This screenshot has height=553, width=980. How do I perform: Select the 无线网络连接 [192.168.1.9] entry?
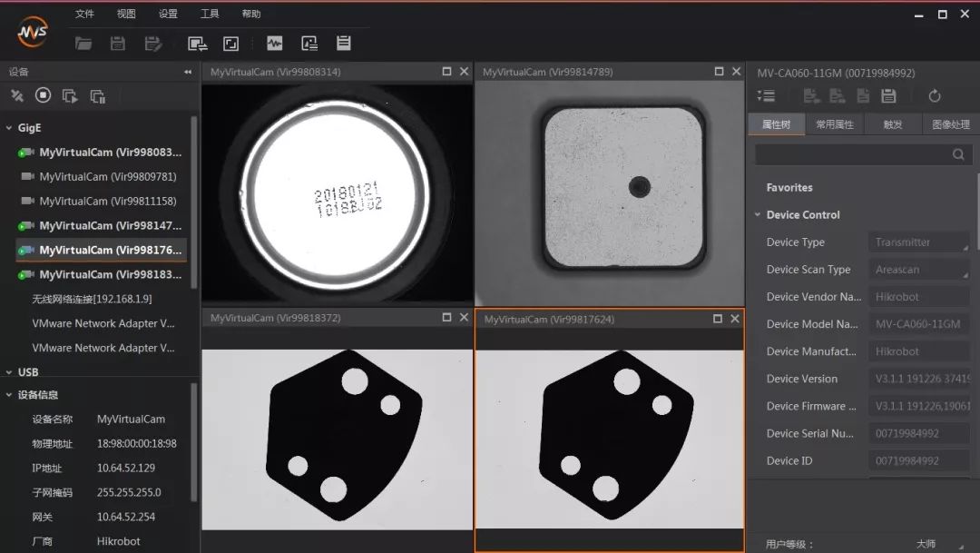click(x=92, y=299)
